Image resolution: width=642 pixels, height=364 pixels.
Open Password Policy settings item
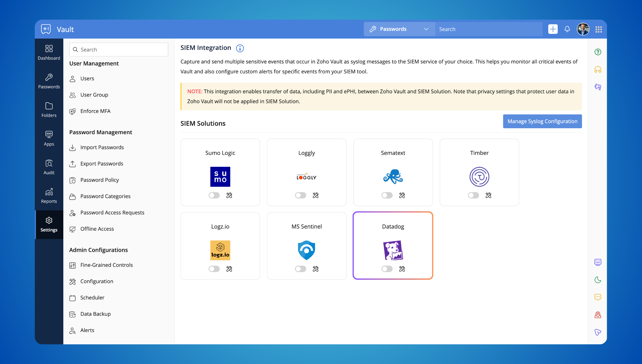tap(99, 180)
